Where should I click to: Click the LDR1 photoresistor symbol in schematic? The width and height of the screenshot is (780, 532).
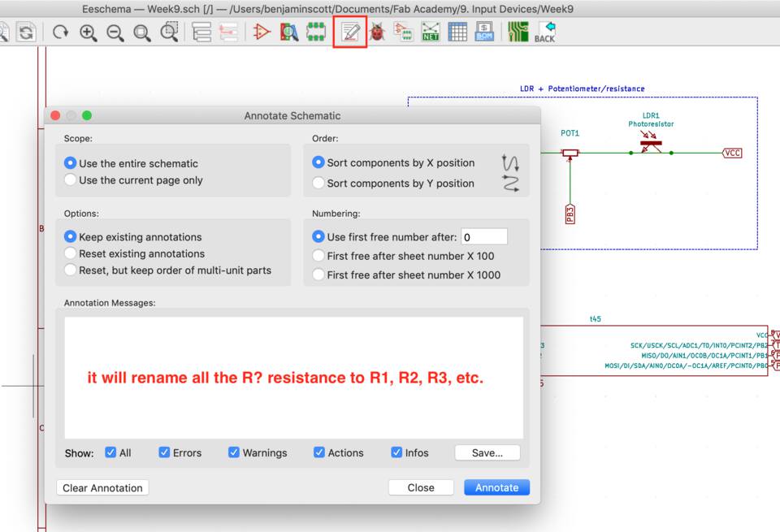point(651,143)
